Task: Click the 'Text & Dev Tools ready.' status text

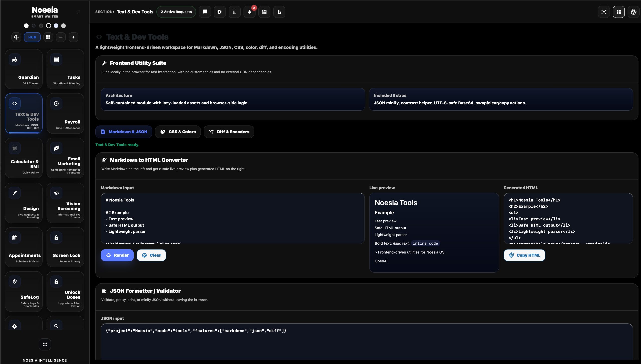Action: point(117,145)
